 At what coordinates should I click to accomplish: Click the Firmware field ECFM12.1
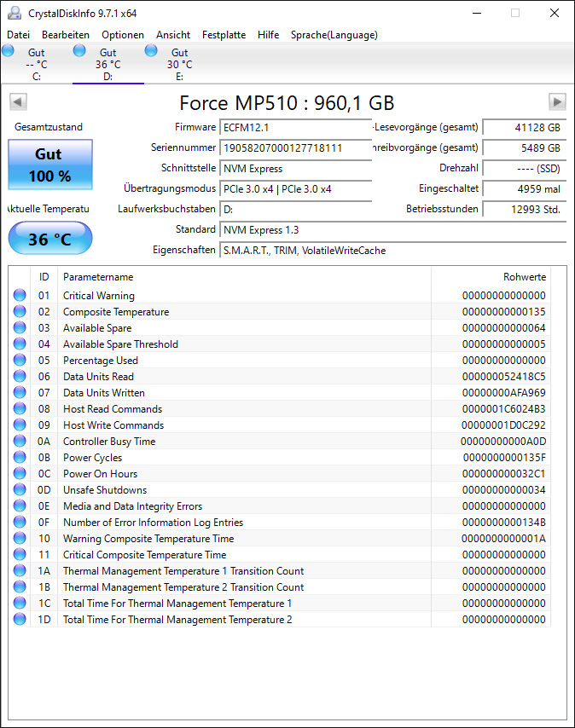pyautogui.click(x=296, y=127)
